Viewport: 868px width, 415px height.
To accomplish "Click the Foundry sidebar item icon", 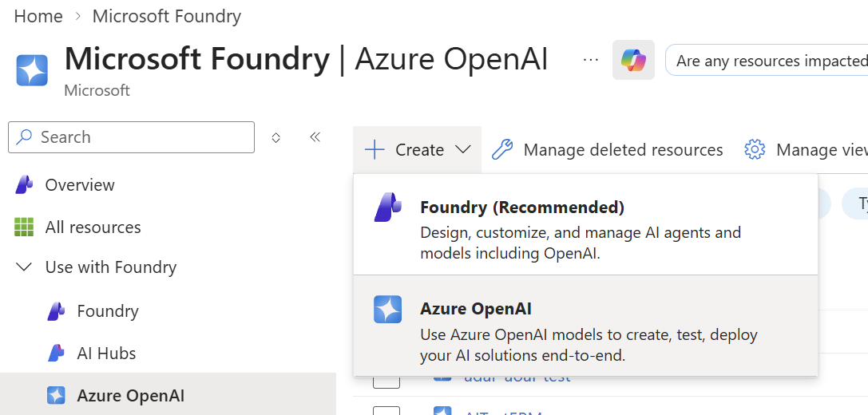I will click(x=56, y=311).
